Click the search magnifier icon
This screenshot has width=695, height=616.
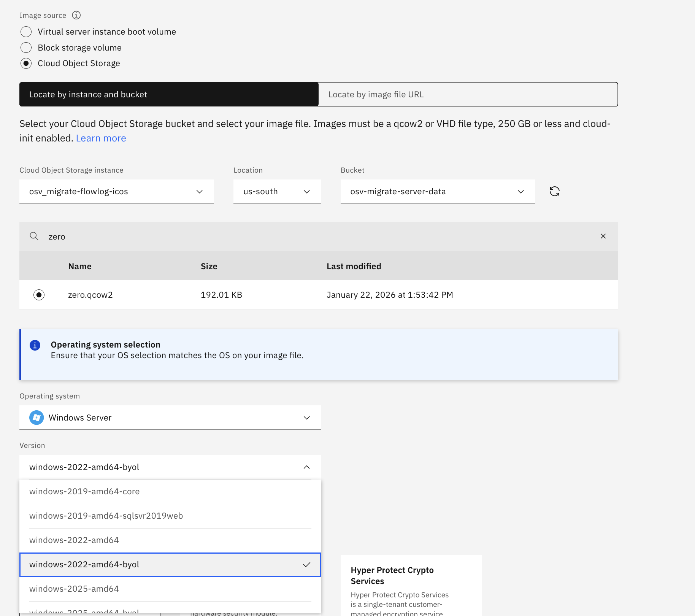34,236
